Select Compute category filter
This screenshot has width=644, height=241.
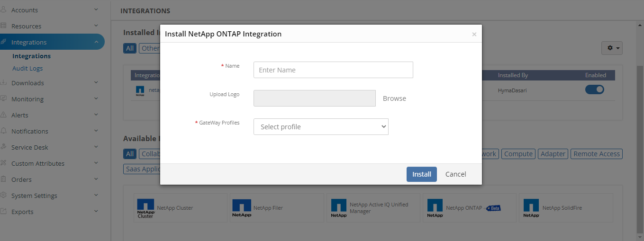tap(518, 154)
